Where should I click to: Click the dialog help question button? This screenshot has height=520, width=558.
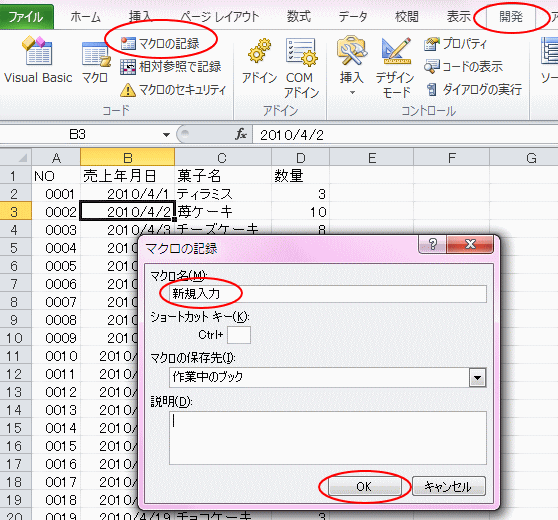(432, 244)
